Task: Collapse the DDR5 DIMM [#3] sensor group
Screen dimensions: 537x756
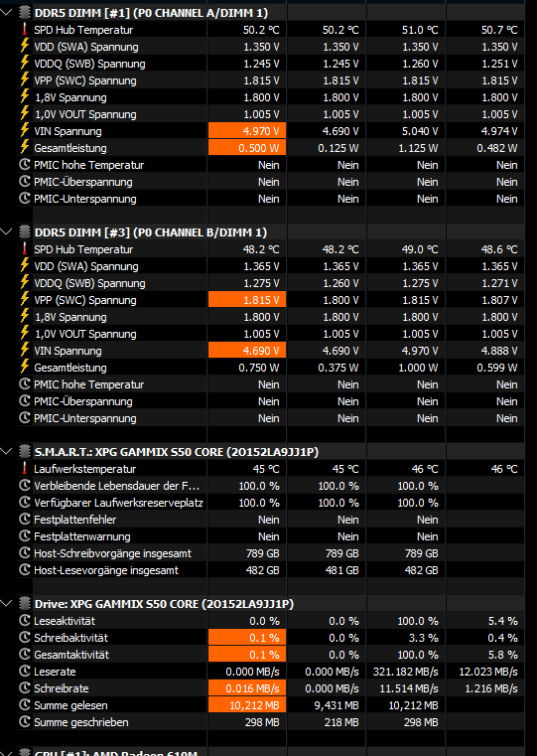Action: (x=6, y=231)
